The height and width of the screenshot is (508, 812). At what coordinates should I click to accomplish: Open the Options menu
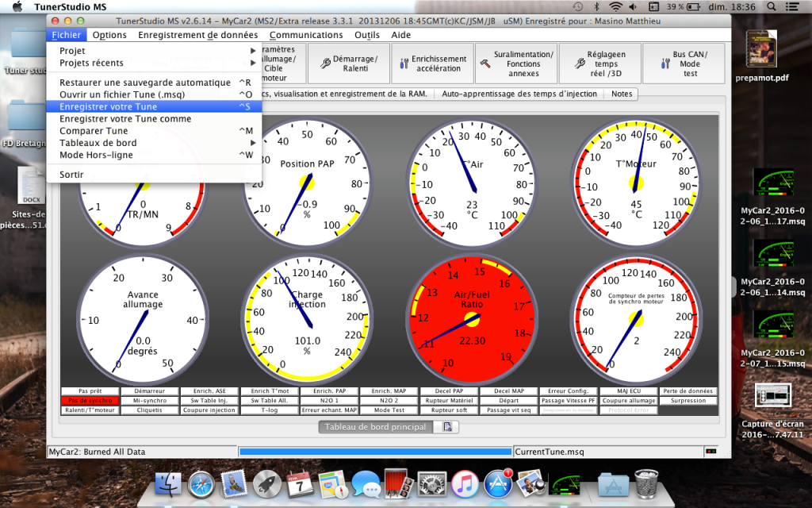109,35
